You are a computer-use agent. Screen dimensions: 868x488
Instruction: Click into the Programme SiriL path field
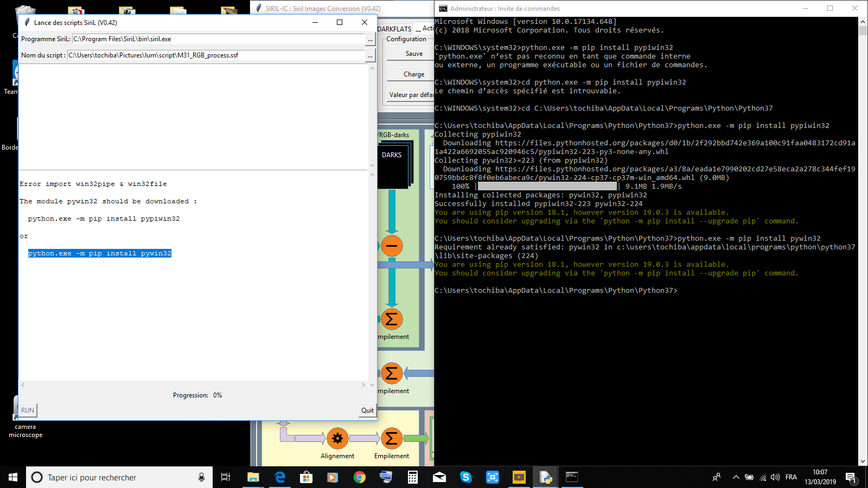pyautogui.click(x=219, y=39)
